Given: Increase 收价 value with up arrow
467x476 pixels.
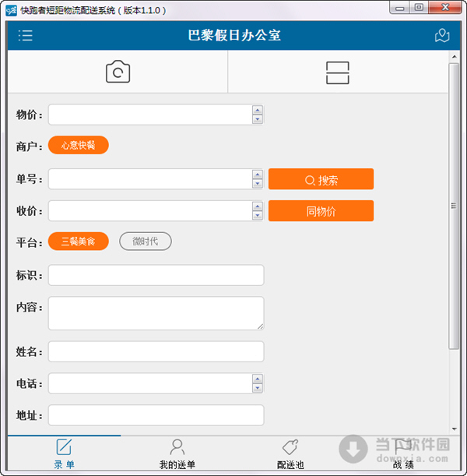Looking at the screenshot, I should tap(258, 206).
